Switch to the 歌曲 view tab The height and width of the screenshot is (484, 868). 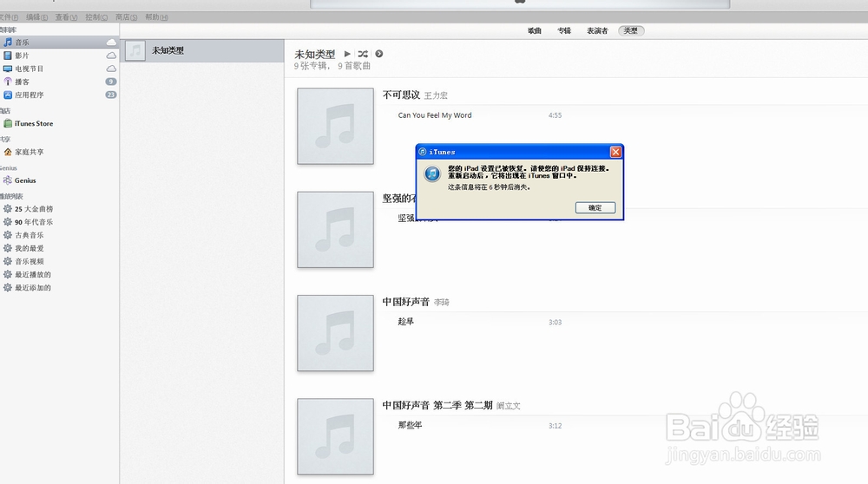point(534,31)
